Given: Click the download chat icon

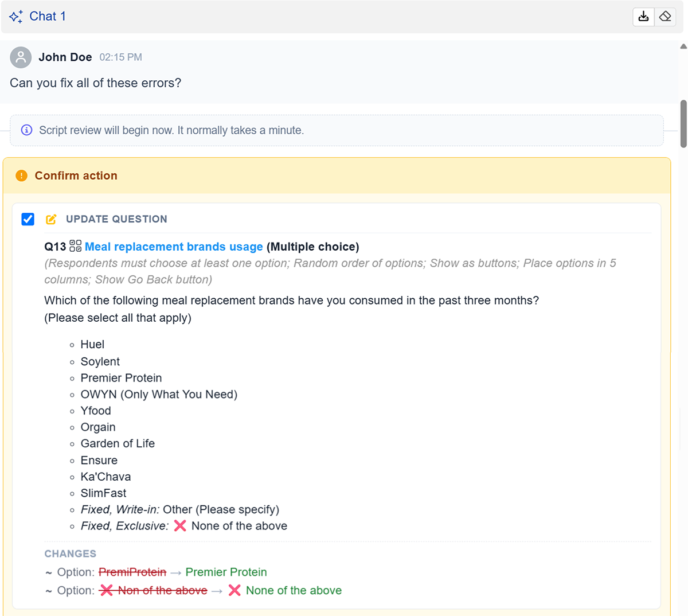Looking at the screenshot, I should click(x=643, y=16).
